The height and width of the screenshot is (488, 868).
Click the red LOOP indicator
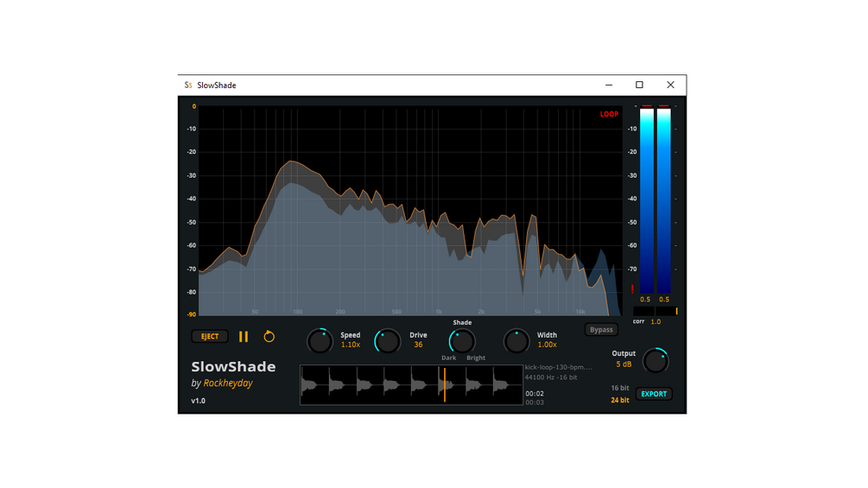click(609, 114)
